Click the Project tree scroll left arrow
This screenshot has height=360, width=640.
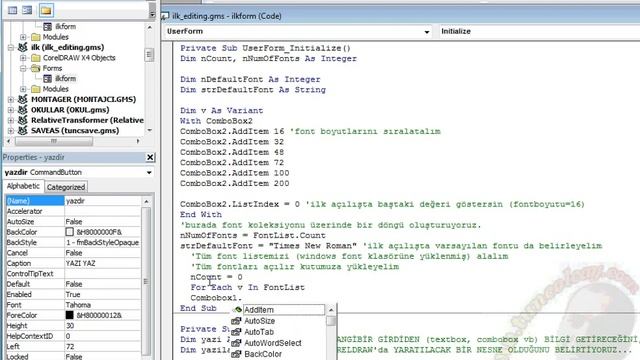pyautogui.click(x=9, y=141)
